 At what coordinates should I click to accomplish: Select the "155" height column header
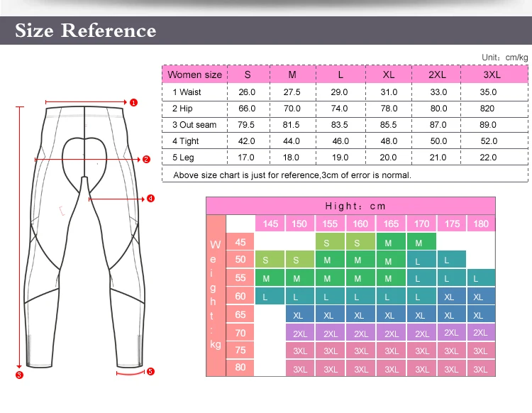point(330,224)
